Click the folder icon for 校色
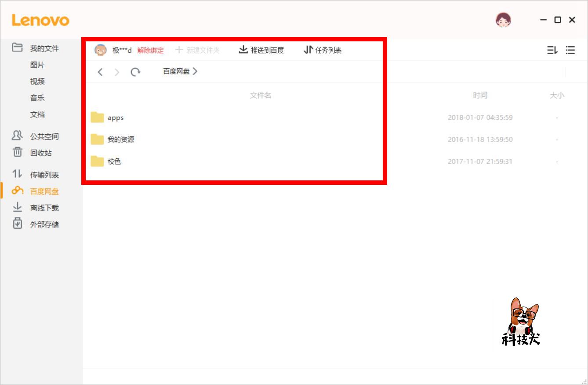The width and height of the screenshot is (588, 385). 97,161
